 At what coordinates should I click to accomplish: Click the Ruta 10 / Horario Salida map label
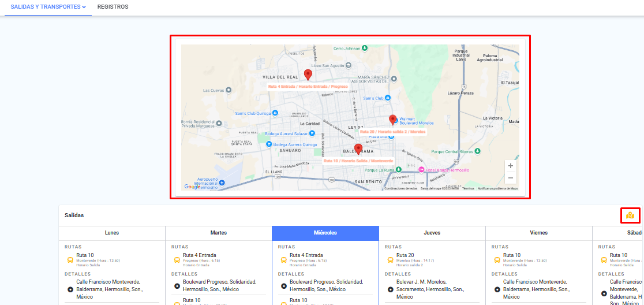point(358,161)
